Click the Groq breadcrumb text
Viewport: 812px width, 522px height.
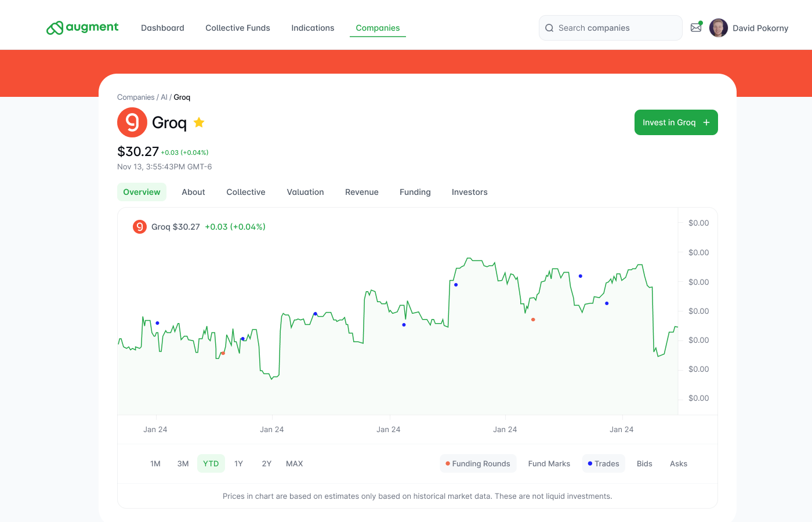pyautogui.click(x=182, y=97)
